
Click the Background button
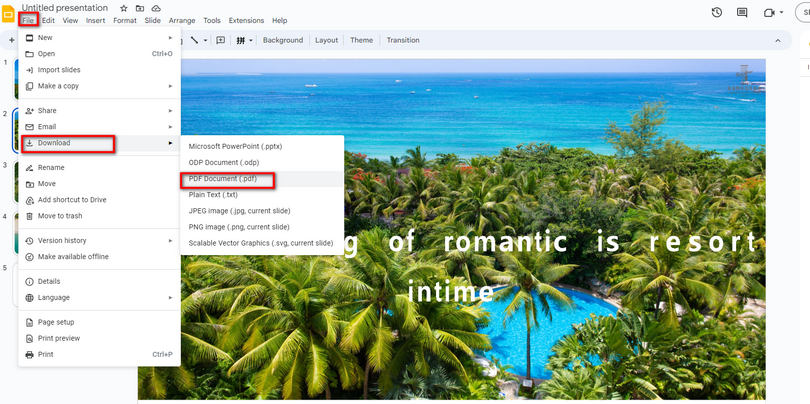coord(283,40)
